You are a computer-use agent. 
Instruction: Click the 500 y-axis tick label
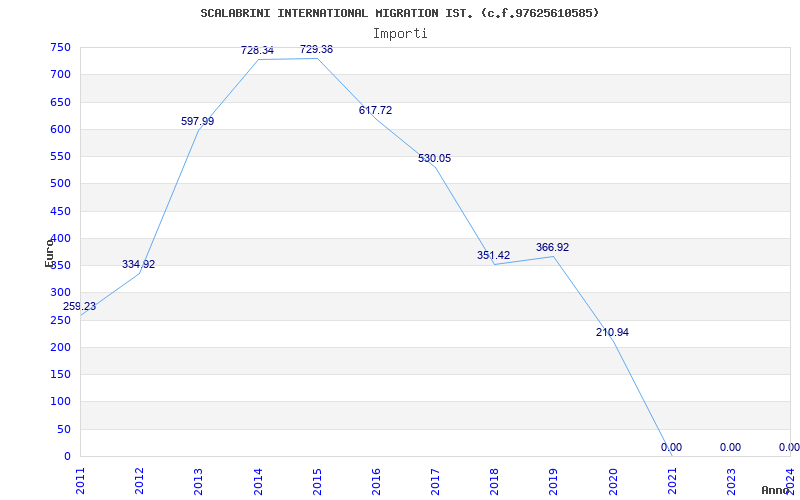(60, 184)
